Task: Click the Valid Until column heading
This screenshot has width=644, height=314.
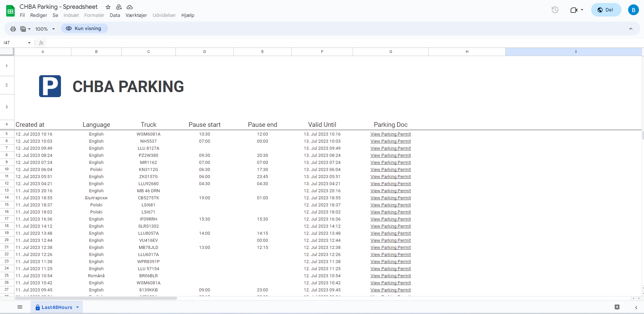Action: point(322,125)
